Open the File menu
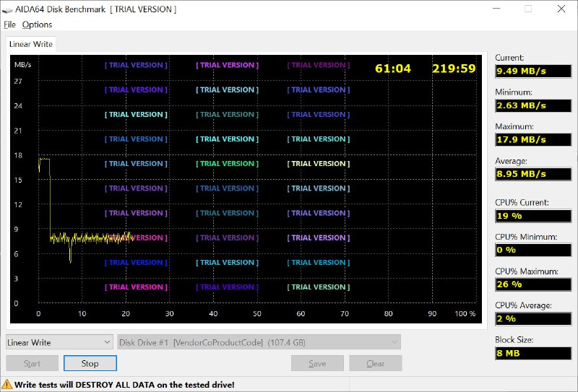The image size is (578, 392). 9,25
